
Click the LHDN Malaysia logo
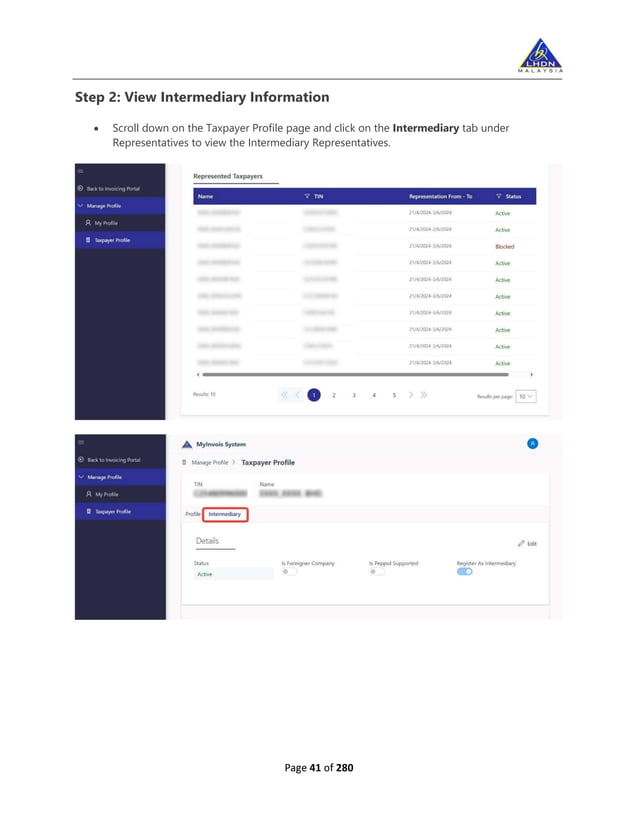tap(541, 55)
